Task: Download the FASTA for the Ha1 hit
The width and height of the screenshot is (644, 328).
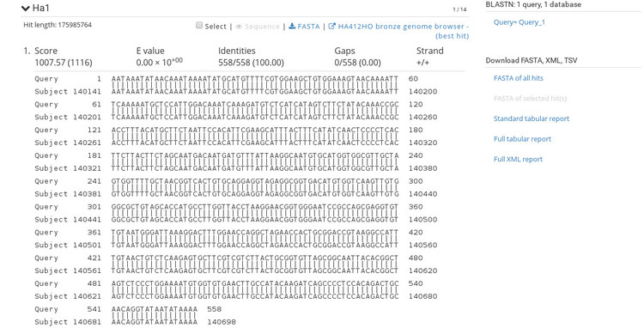Action: click(308, 27)
